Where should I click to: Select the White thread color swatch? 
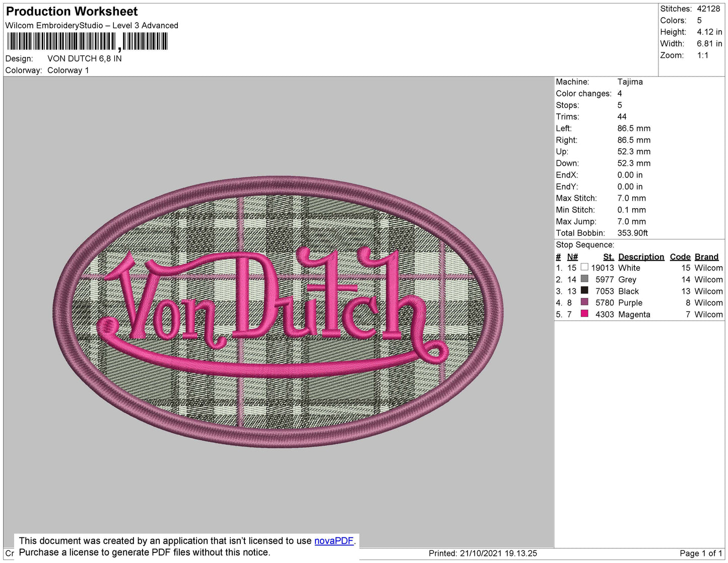pos(584,267)
